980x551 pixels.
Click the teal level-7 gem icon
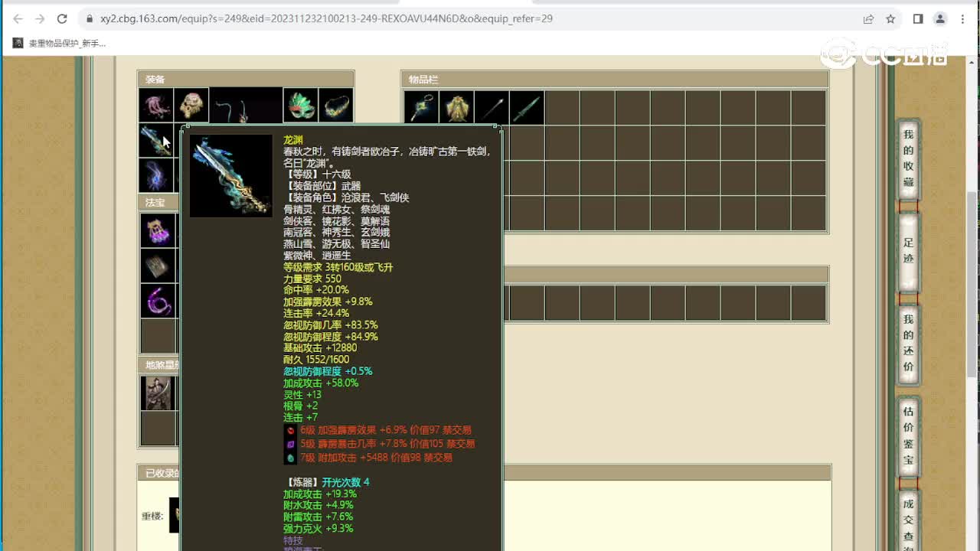click(x=290, y=458)
